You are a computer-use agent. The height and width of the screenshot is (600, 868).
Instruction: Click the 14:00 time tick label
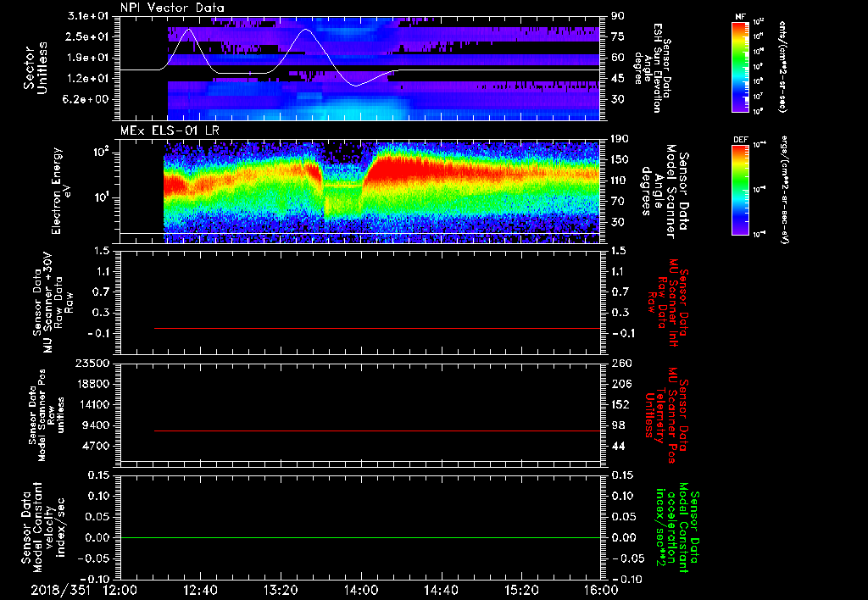click(361, 590)
